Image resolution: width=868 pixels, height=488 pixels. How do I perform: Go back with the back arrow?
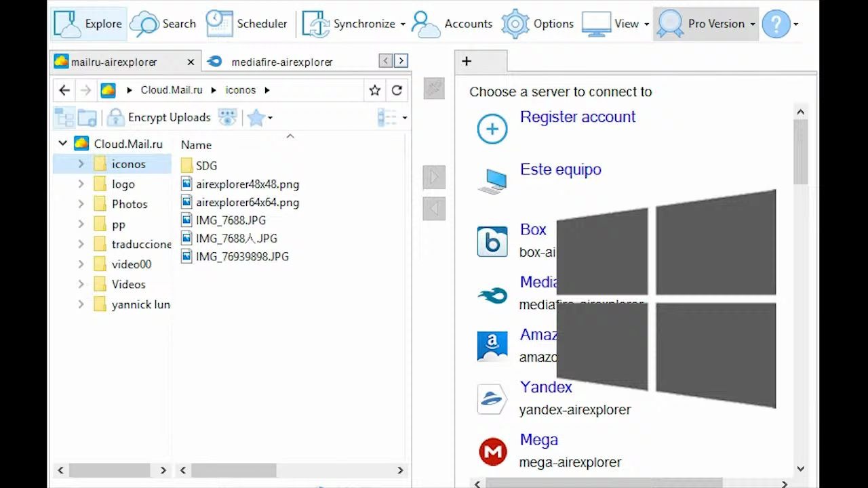click(64, 90)
